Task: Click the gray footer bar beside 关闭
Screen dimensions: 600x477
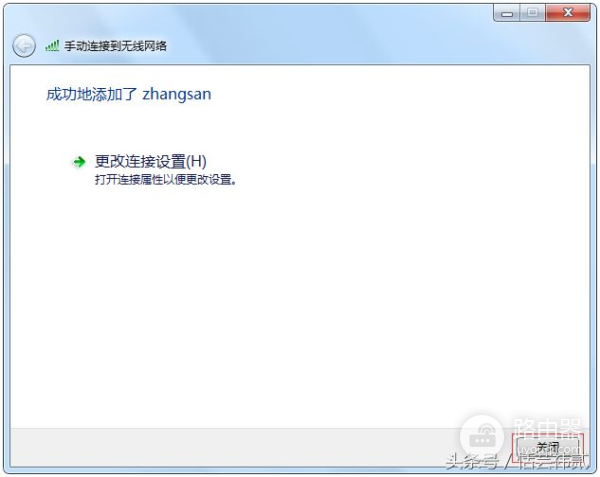Action: [x=230, y=447]
